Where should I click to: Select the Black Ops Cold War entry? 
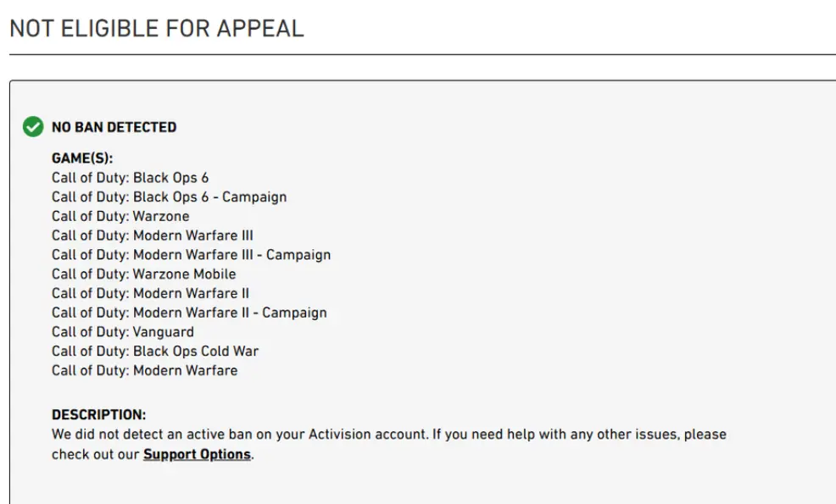coord(155,351)
